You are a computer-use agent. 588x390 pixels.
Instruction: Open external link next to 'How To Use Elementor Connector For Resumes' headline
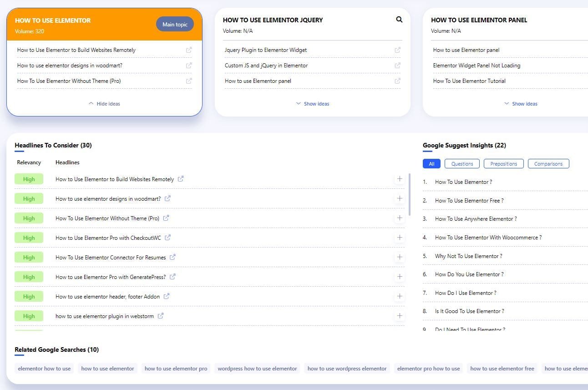click(172, 257)
